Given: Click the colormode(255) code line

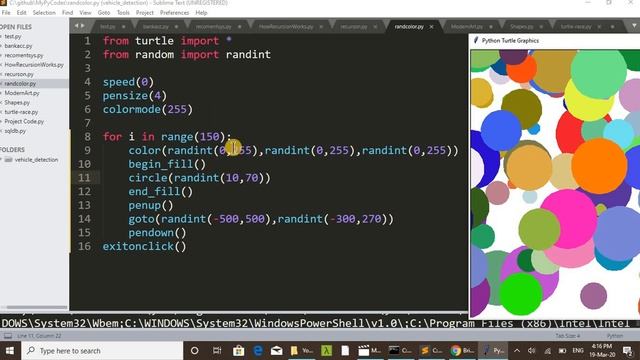Looking at the screenshot, I should pos(147,109).
